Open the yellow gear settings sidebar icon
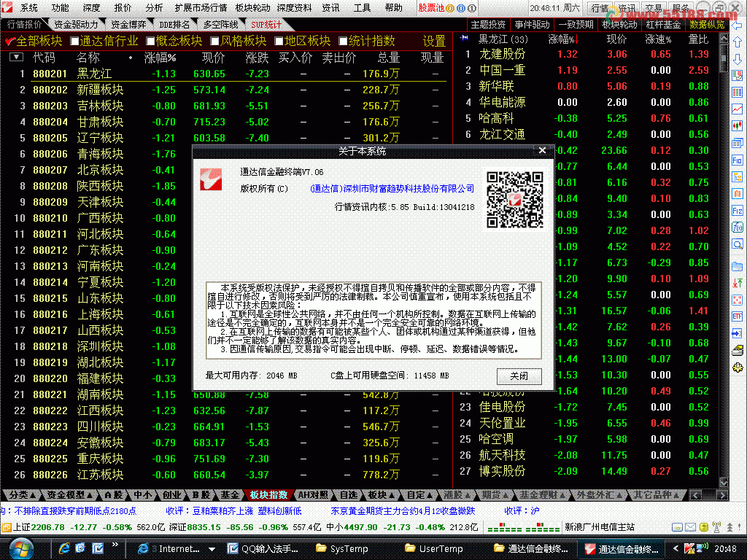Viewport: 747px width, 560px height. pos(738,367)
